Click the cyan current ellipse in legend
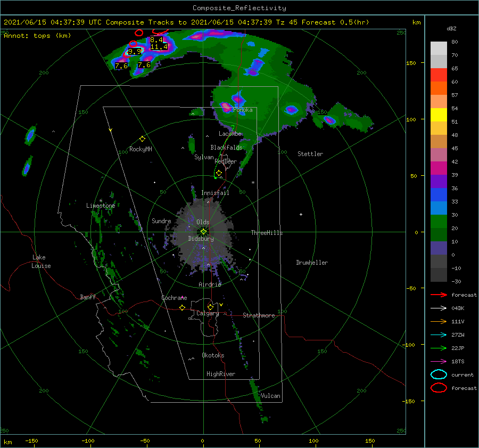The height and width of the screenshot is (448, 479). 439,374
